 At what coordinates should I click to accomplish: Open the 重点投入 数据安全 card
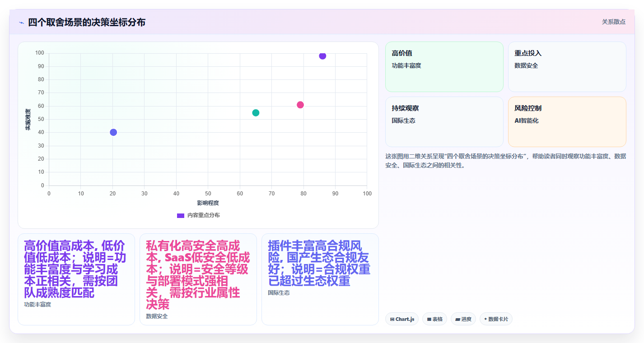point(567,67)
